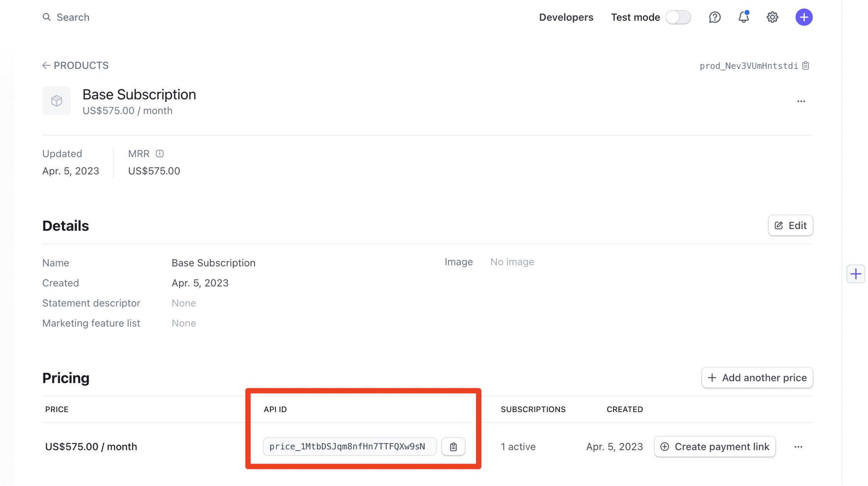Viewport: 868px width, 486px height.
Task: Click the product ID text prod_Nev3VUmHntstdi
Action: click(x=749, y=66)
